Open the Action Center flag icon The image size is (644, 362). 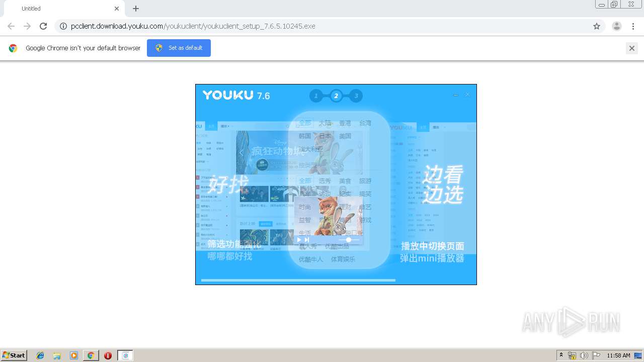pos(596,355)
